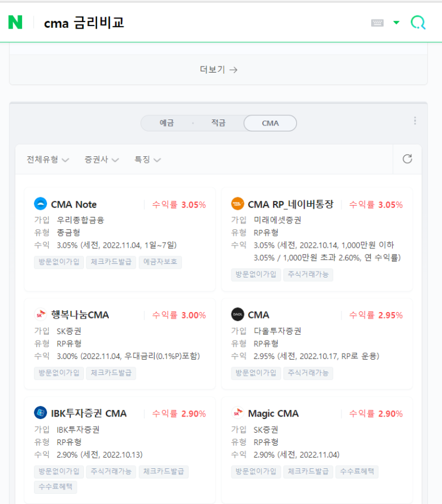The height and width of the screenshot is (504, 442).
Task: Open search with the magnifier icon
Action: [x=418, y=22]
